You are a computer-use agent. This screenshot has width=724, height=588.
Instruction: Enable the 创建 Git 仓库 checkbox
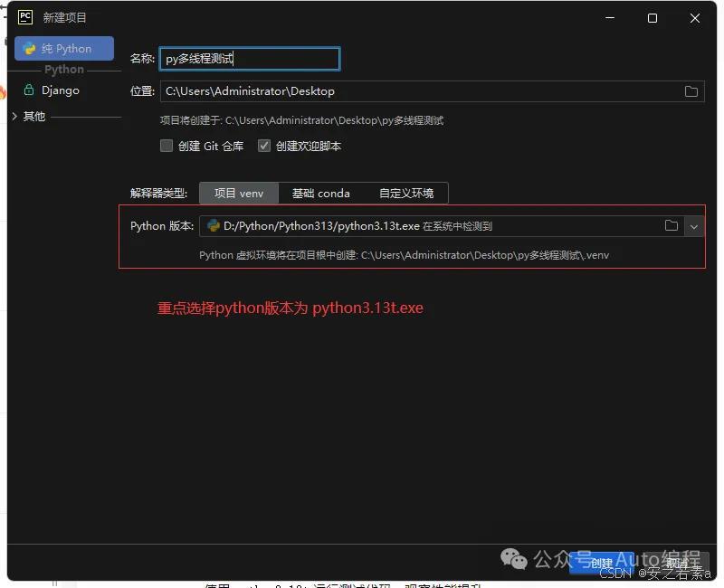coord(167,146)
